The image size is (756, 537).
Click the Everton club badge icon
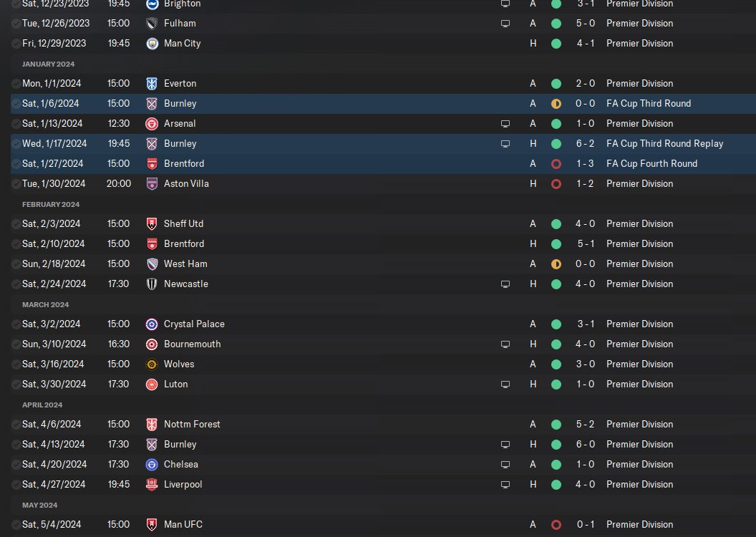point(152,83)
